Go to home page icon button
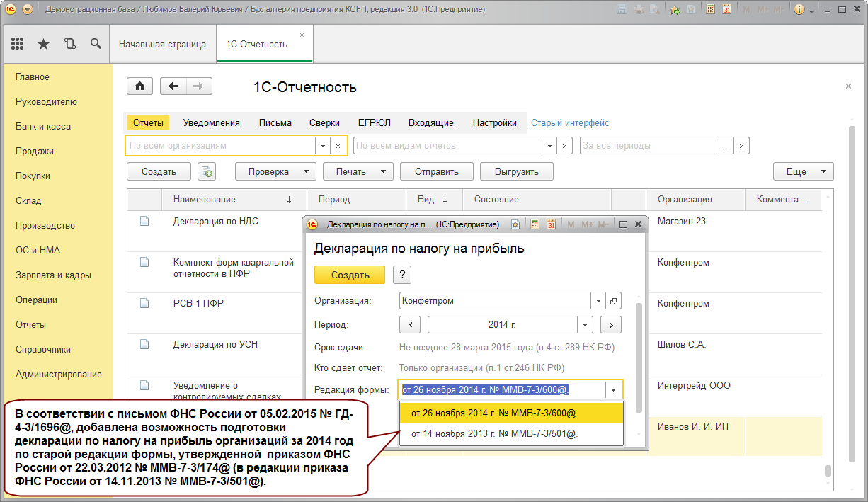This screenshot has width=868, height=502. click(x=139, y=86)
